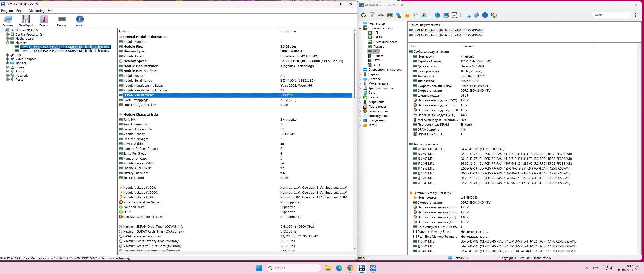Image resolution: width=644 pixels, height=274 pixels.
Task: Expand the Компьютер node in AIDA64 tree
Action: click(x=360, y=24)
